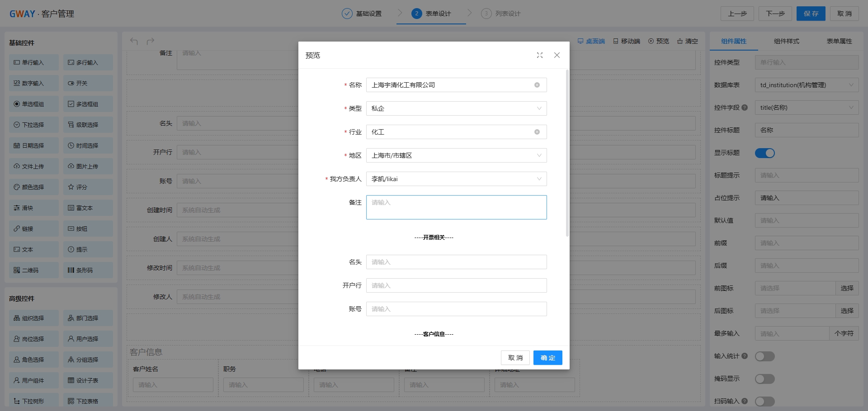Clear the 行业 field with its clear icon

point(537,132)
